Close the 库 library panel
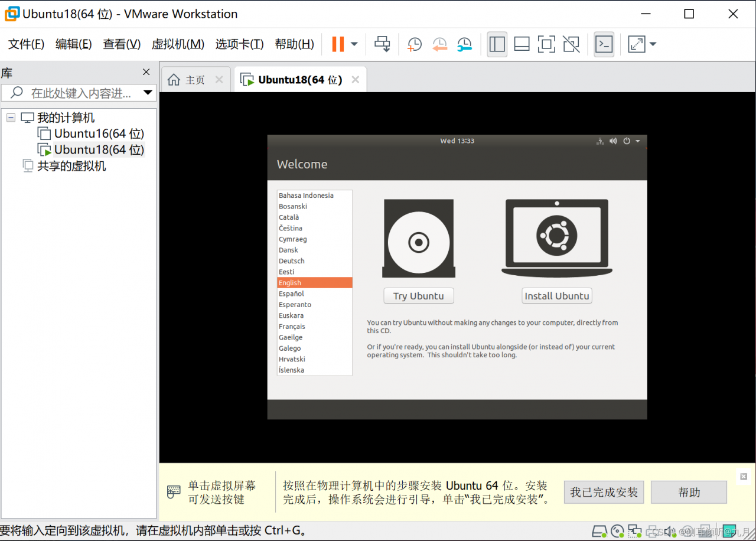 point(146,72)
